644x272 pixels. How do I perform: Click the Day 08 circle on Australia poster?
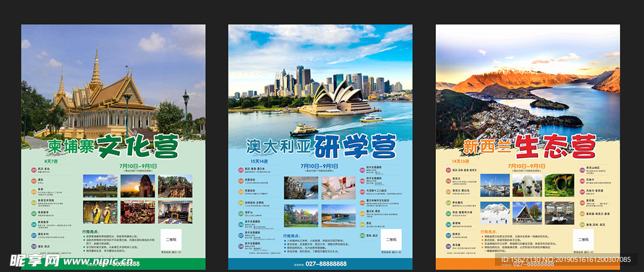point(241,246)
